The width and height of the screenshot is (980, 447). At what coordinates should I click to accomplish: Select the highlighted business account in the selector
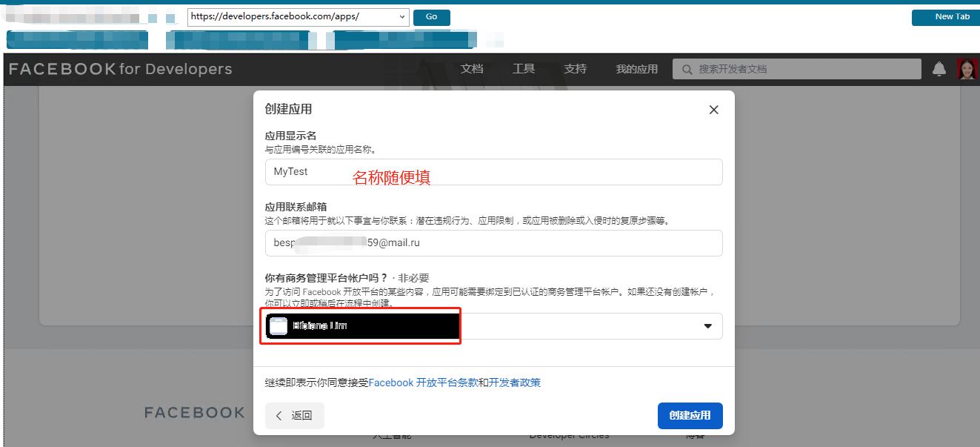[x=361, y=326]
